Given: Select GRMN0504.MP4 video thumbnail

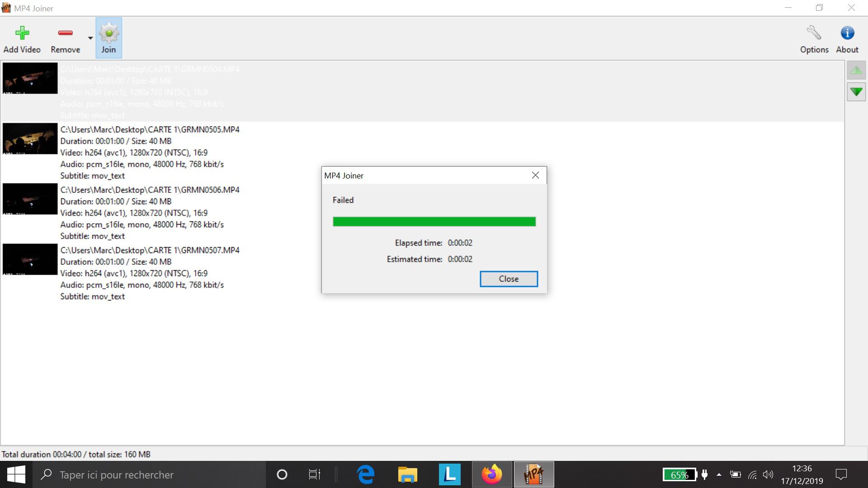Looking at the screenshot, I should tap(30, 79).
